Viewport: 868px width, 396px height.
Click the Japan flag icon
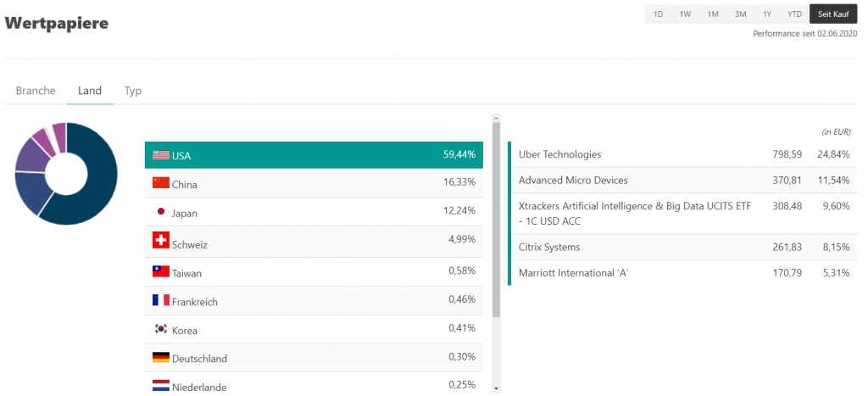point(161,212)
